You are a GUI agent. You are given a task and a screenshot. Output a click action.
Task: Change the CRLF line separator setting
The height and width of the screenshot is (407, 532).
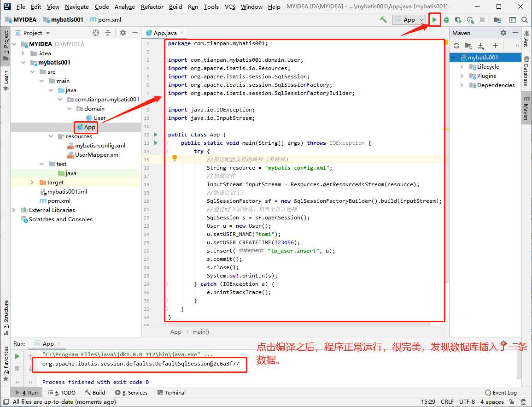[447, 402]
